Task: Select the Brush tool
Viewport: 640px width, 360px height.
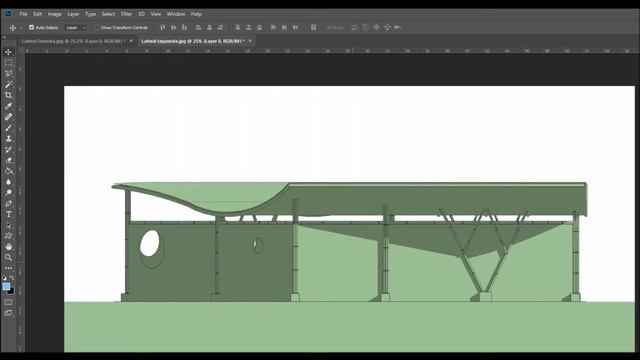Action: tap(8, 128)
